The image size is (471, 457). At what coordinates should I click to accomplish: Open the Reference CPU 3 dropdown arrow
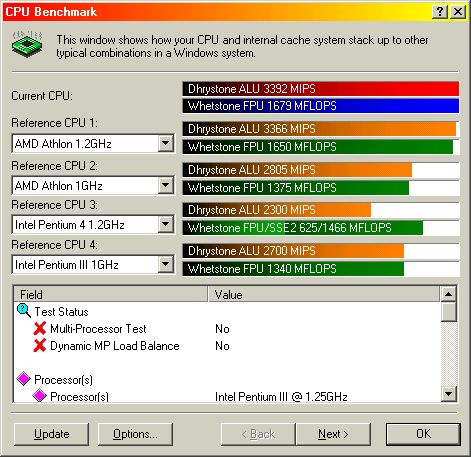click(166, 224)
